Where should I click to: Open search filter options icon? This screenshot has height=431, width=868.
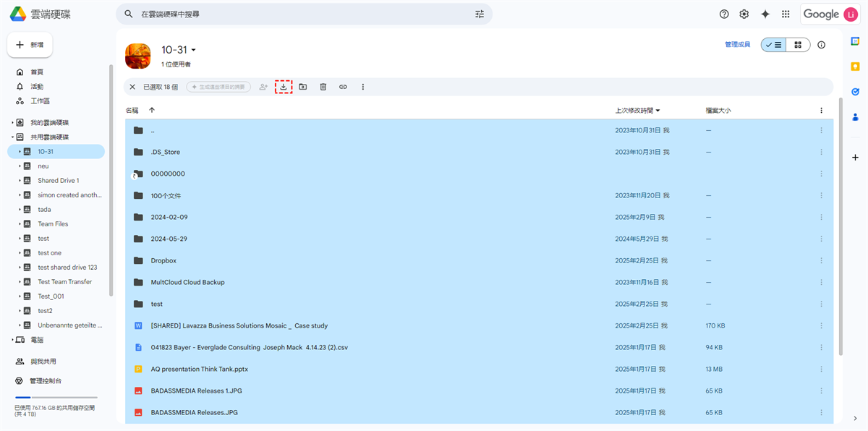(x=480, y=14)
